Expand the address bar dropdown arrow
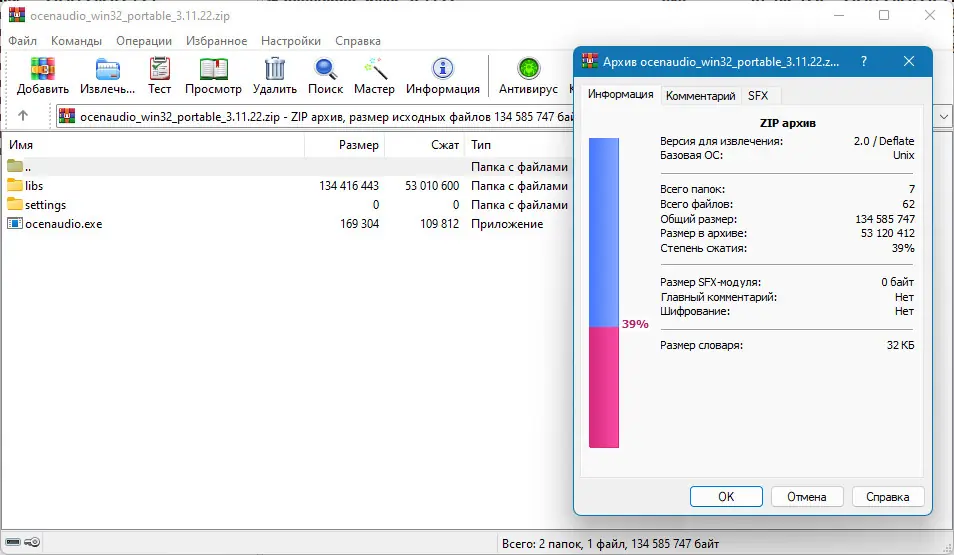This screenshot has width=954, height=555. pos(944,116)
